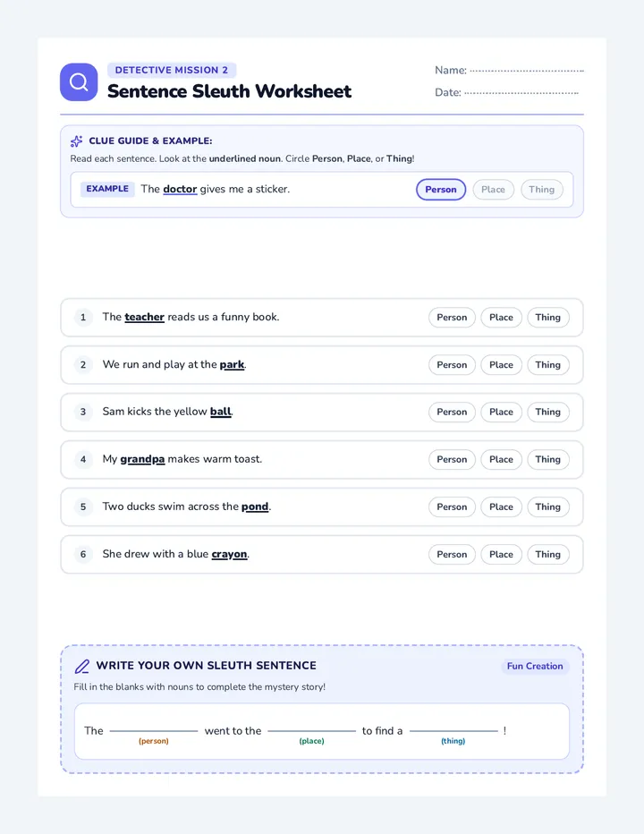Click the underlined word doctor
The image size is (644, 834).
(181, 190)
